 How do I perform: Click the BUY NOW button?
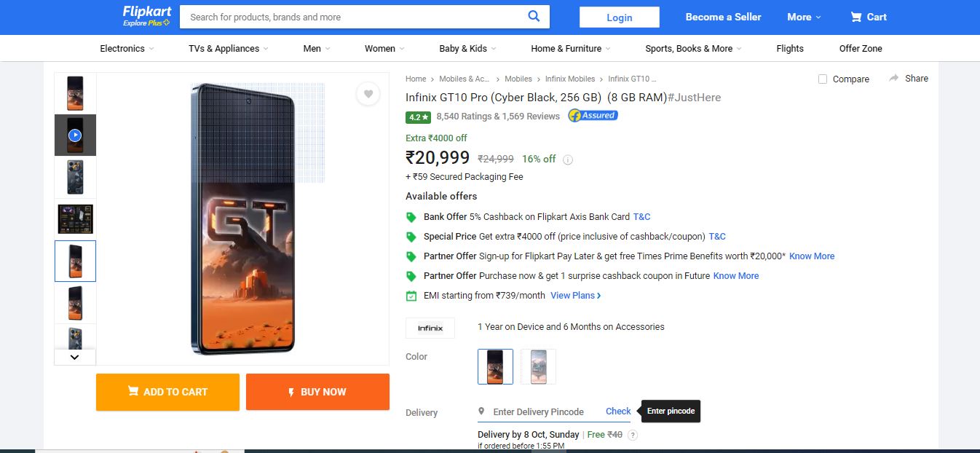coord(317,392)
